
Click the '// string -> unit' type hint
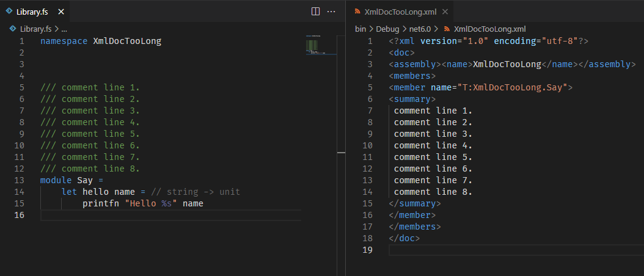196,192
